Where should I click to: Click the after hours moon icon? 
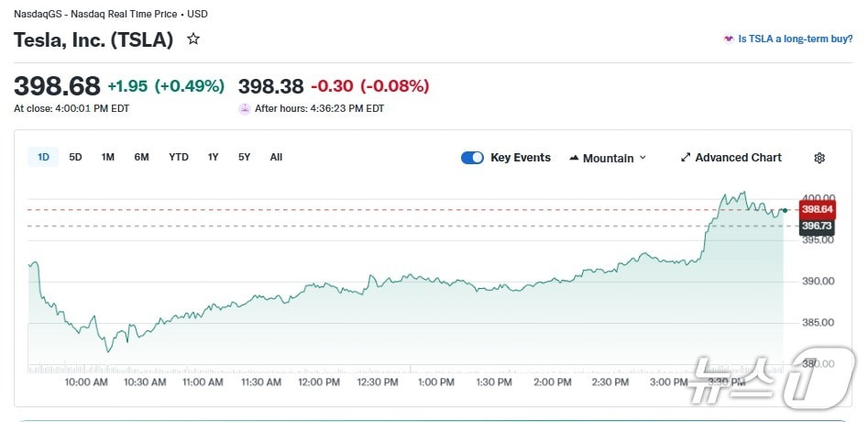245,108
